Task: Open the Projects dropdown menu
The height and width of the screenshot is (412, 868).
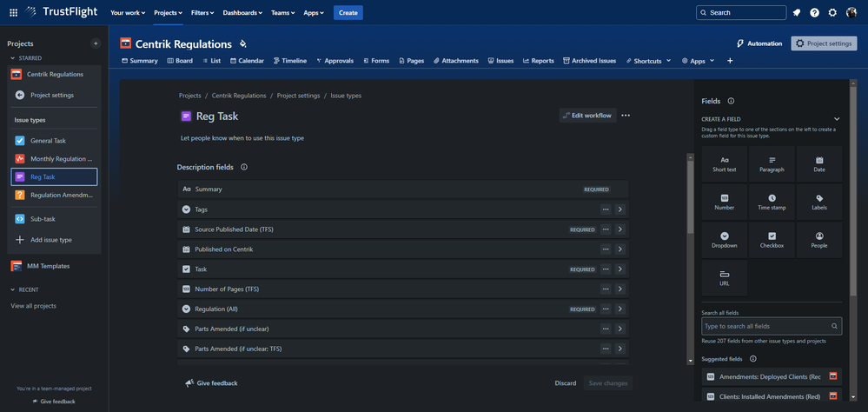Action: coord(169,13)
